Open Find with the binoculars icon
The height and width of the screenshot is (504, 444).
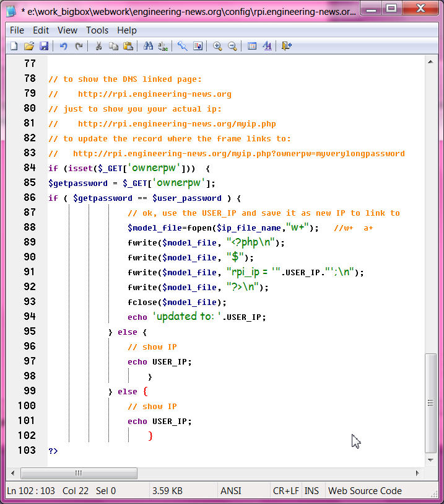tap(148, 46)
